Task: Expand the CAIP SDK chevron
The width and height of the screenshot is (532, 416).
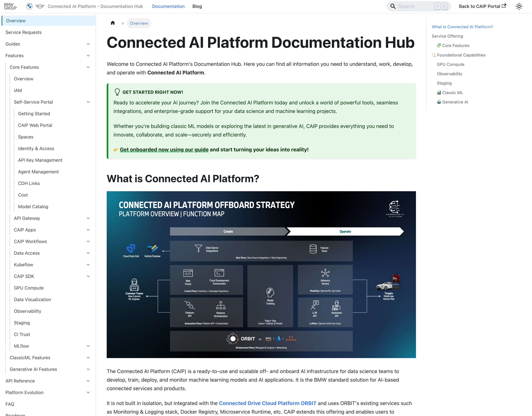Action: (88, 276)
